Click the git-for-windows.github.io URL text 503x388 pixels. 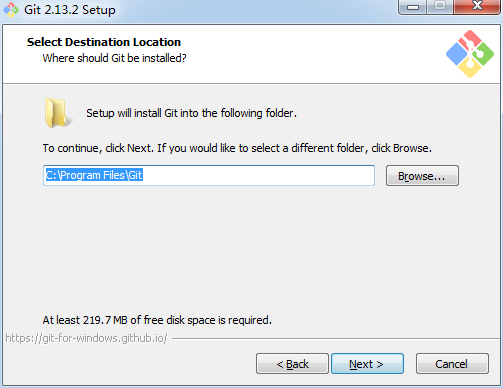[86, 338]
